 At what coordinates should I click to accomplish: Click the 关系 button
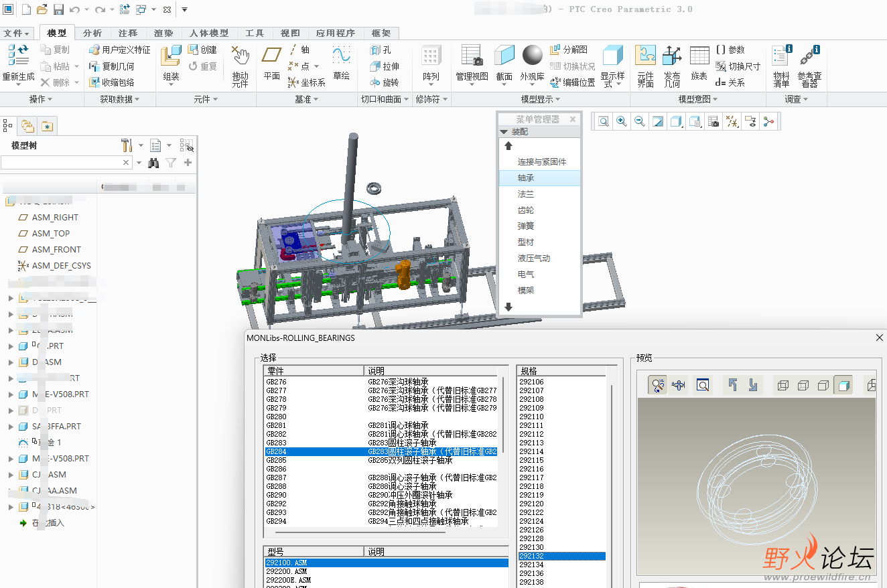point(730,82)
